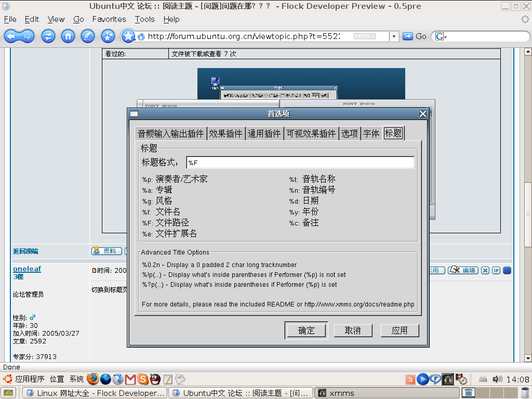Image resolution: width=532 pixels, height=399 pixels.
Task: Open the Go menu
Action: coord(78,19)
